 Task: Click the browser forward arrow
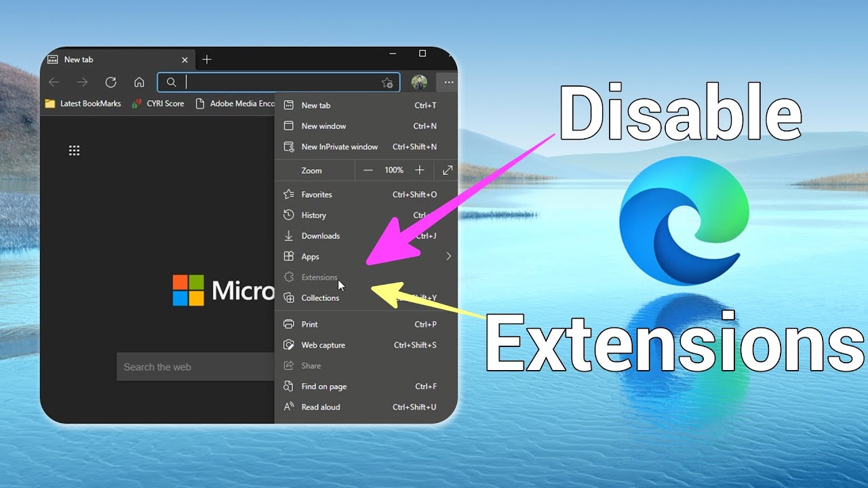tap(83, 82)
